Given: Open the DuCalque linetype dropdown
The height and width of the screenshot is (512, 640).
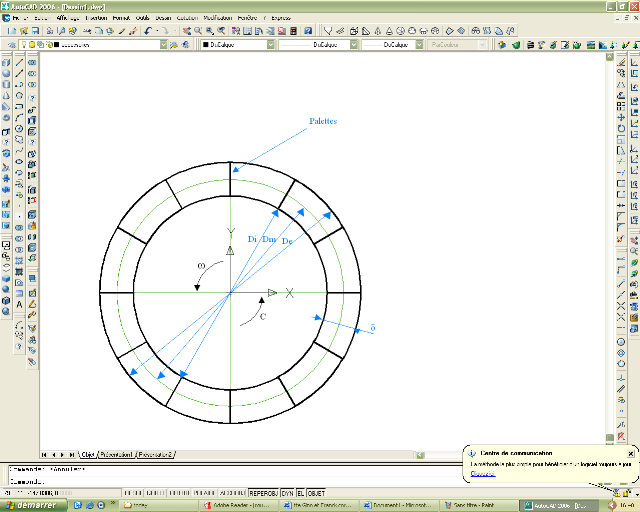Looking at the screenshot, I should [352, 45].
